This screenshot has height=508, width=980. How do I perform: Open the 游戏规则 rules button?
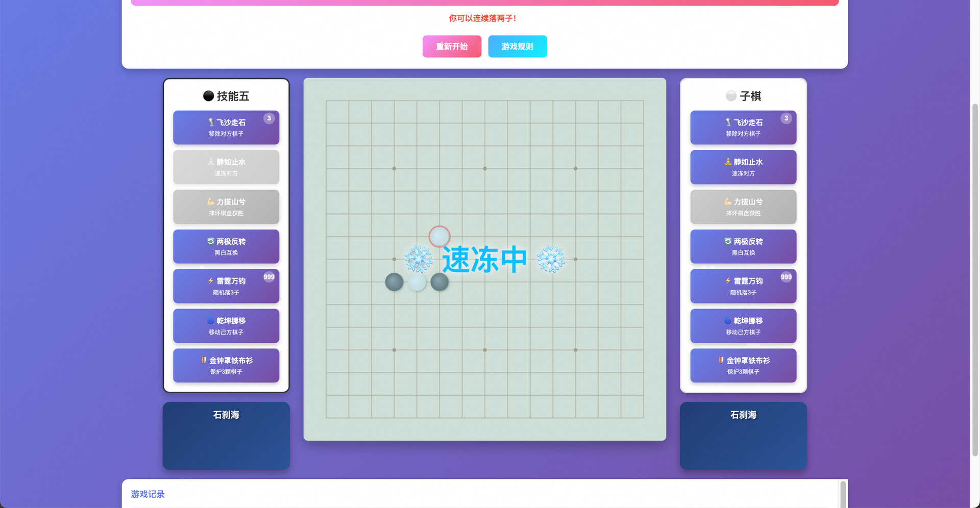click(517, 46)
